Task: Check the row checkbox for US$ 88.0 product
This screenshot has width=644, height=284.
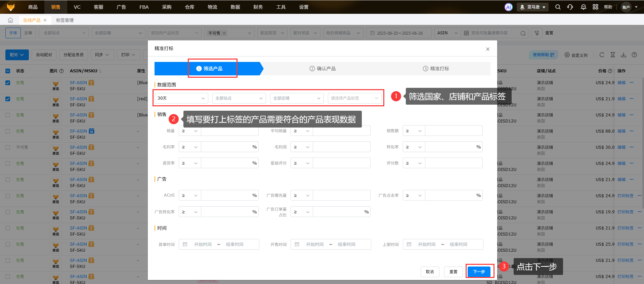Action: point(8,131)
